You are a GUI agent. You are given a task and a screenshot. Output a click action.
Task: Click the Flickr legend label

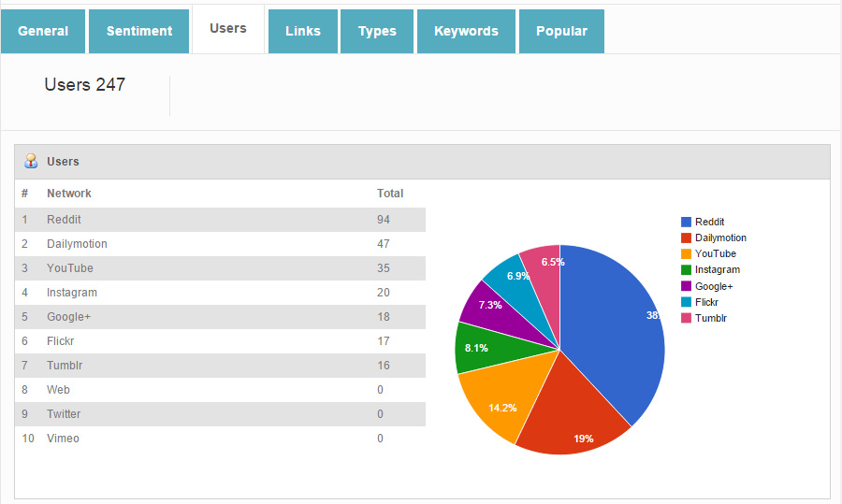706,302
